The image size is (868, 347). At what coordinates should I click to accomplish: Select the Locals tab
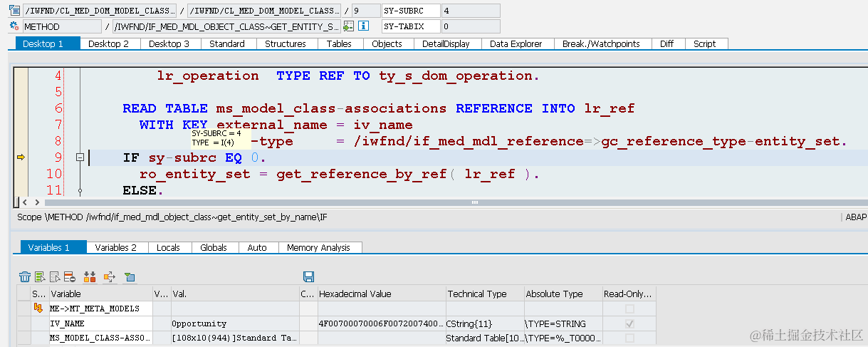click(169, 247)
